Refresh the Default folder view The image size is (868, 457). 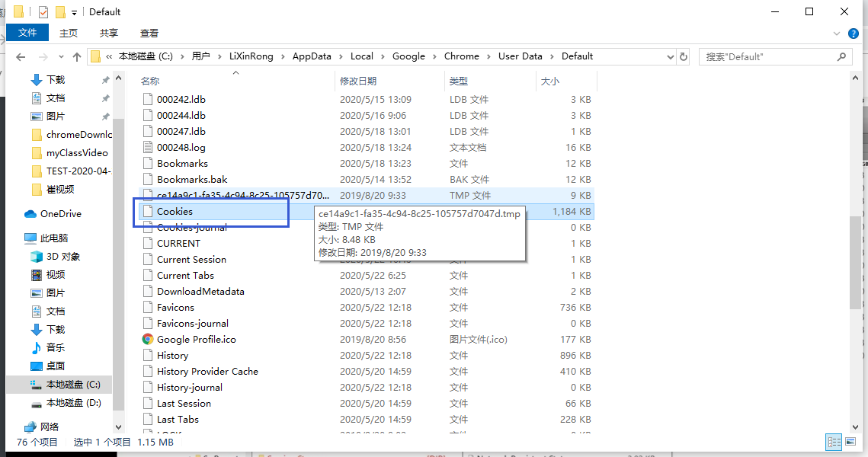click(683, 56)
